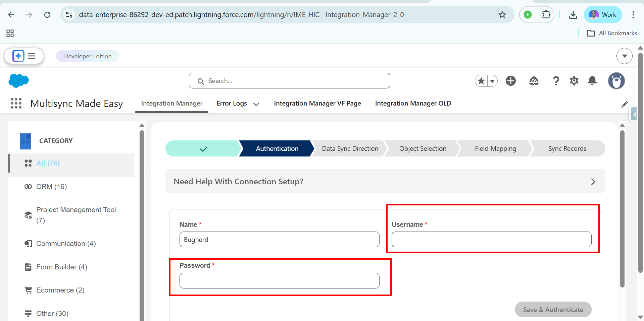Image resolution: width=644 pixels, height=321 pixels.
Task: Click the Save & Authenticate button
Action: coord(553,310)
